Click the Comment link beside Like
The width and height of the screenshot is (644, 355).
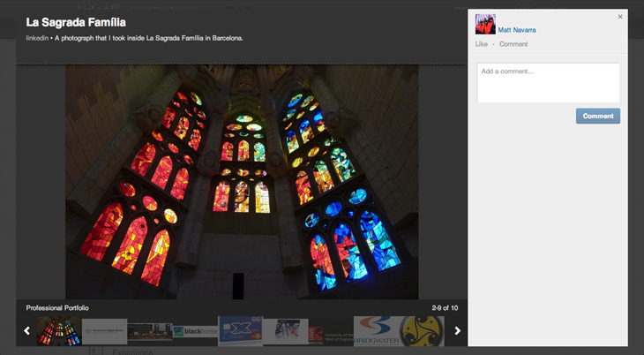pos(513,44)
